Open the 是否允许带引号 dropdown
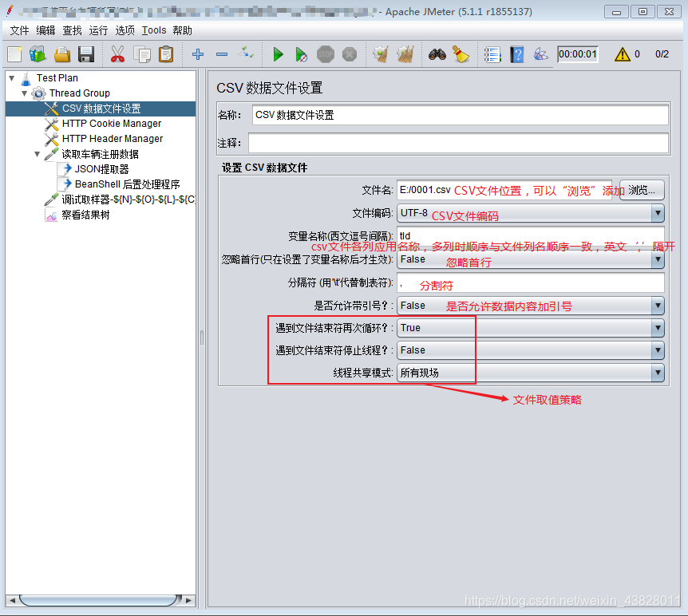The height and width of the screenshot is (616, 688). [530, 306]
